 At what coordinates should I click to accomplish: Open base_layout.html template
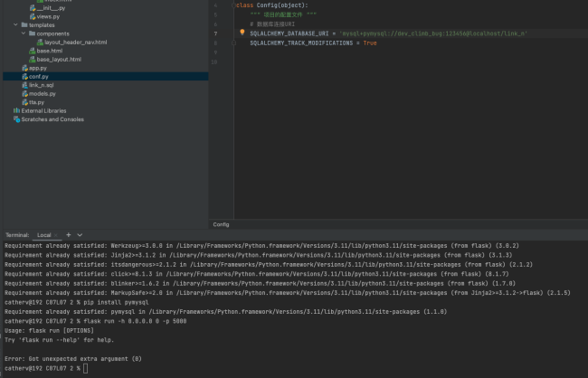tap(59, 60)
